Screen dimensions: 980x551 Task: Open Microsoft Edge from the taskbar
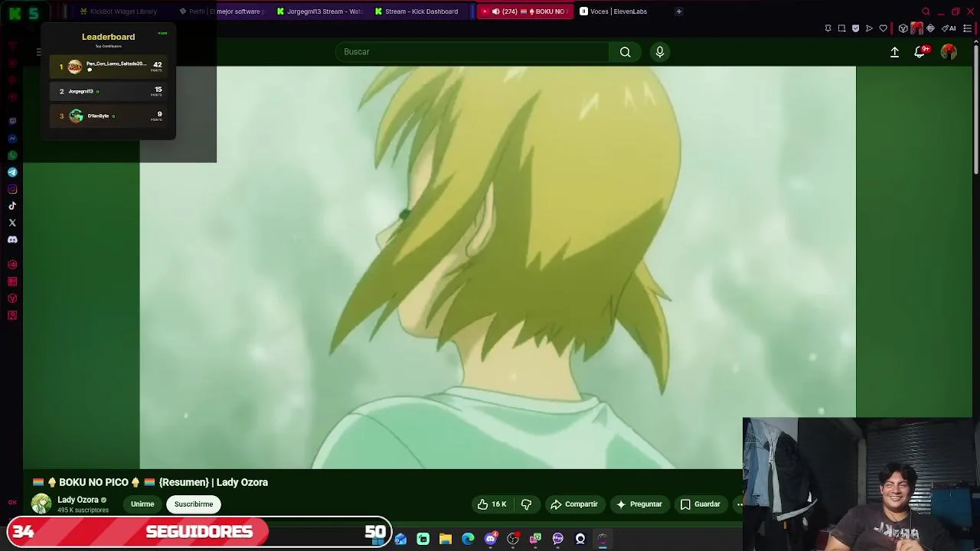tap(468, 539)
